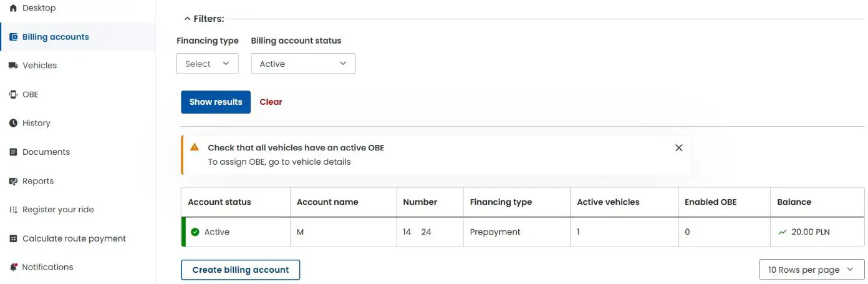Image resolution: width=868 pixels, height=284 pixels.
Task: Open Register your ride menu item
Action: 58,210
